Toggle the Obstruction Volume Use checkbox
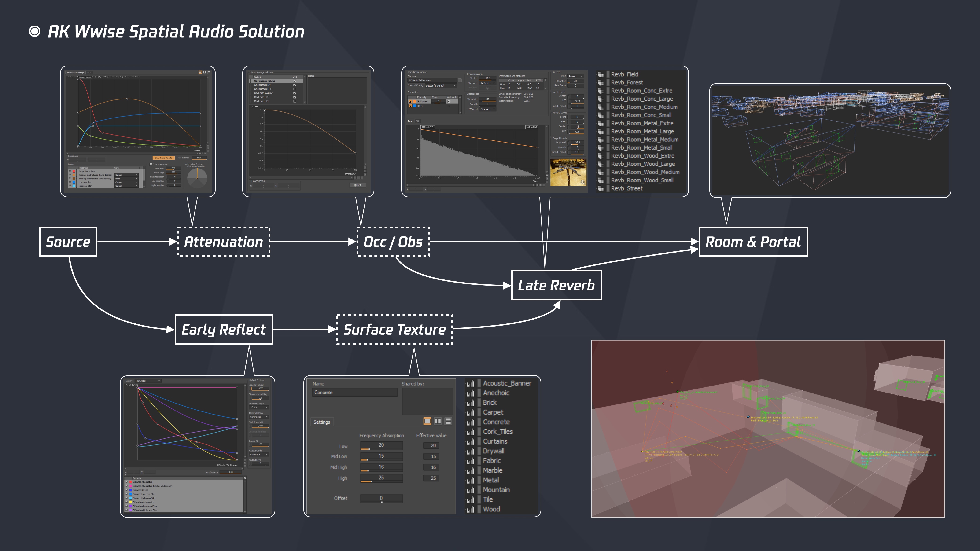 [x=295, y=81]
